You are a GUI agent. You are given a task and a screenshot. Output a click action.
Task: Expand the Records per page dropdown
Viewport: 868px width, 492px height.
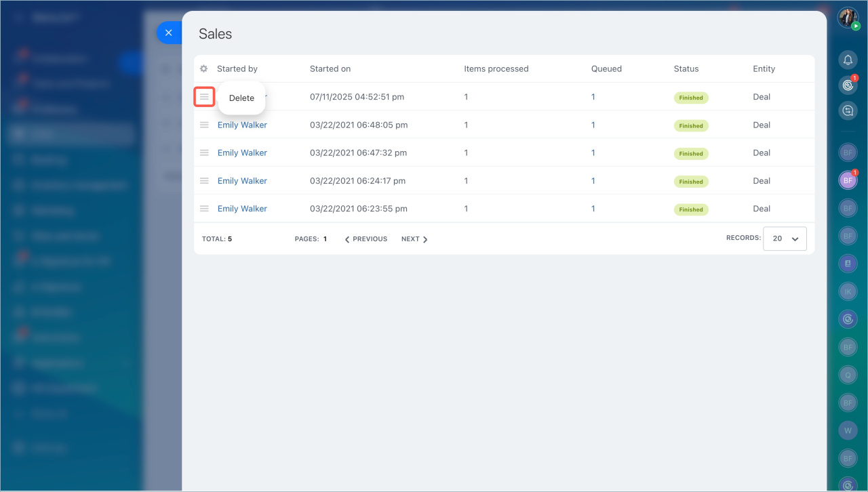[x=785, y=239]
